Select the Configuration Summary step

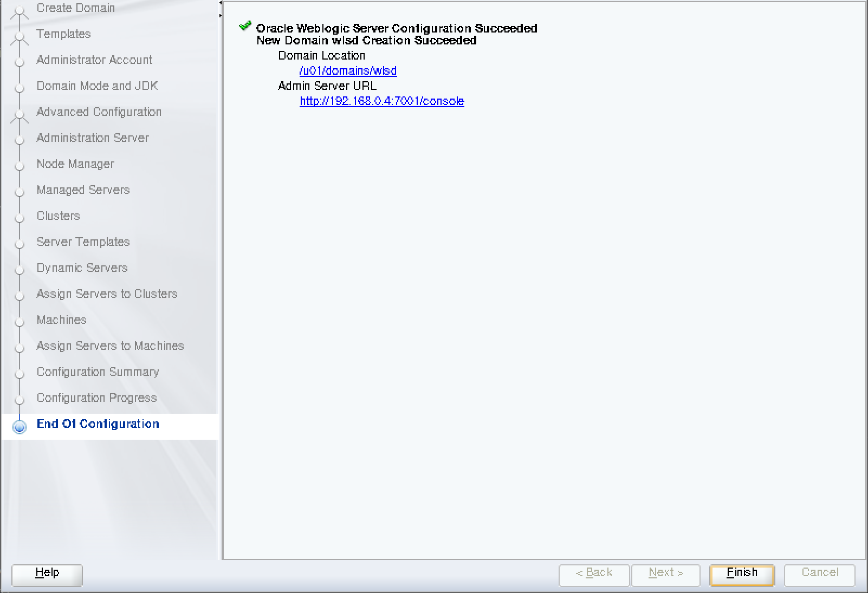20,375
